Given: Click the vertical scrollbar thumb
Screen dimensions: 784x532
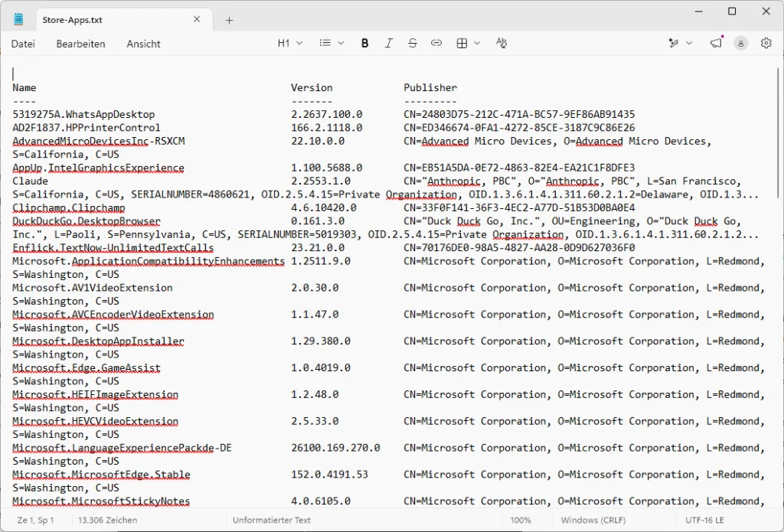Looking at the screenshot, I should click(x=779, y=132).
